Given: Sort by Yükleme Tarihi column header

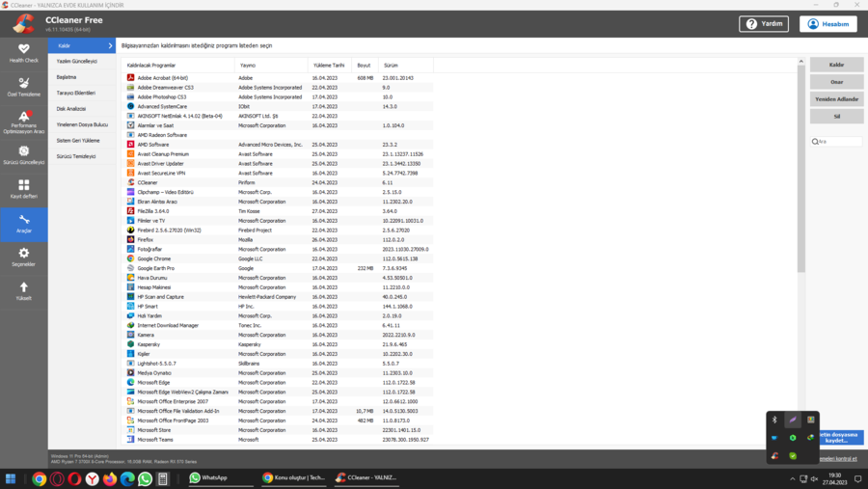Looking at the screenshot, I should (330, 66).
